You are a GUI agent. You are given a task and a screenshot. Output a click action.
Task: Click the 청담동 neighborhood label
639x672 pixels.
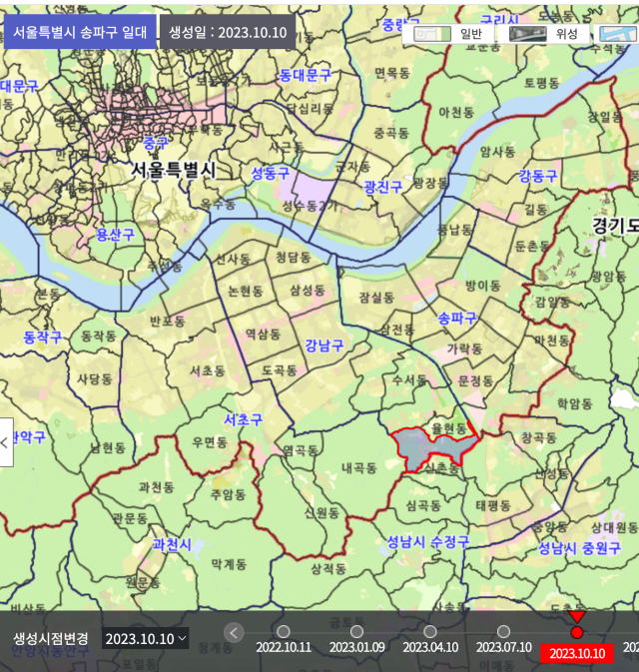[x=294, y=258]
